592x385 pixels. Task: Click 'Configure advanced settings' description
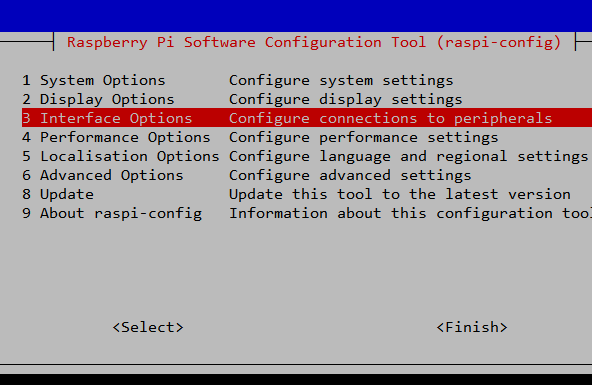[x=350, y=175]
